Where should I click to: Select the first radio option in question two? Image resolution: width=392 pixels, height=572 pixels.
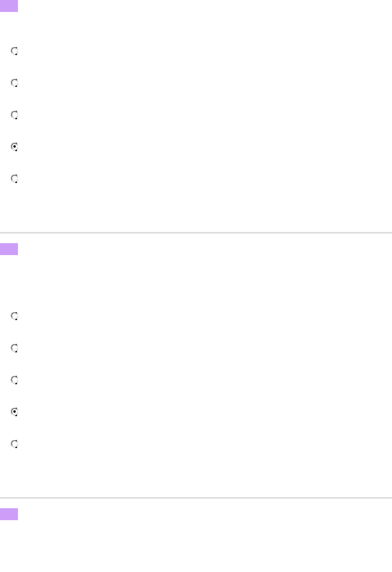(15, 316)
